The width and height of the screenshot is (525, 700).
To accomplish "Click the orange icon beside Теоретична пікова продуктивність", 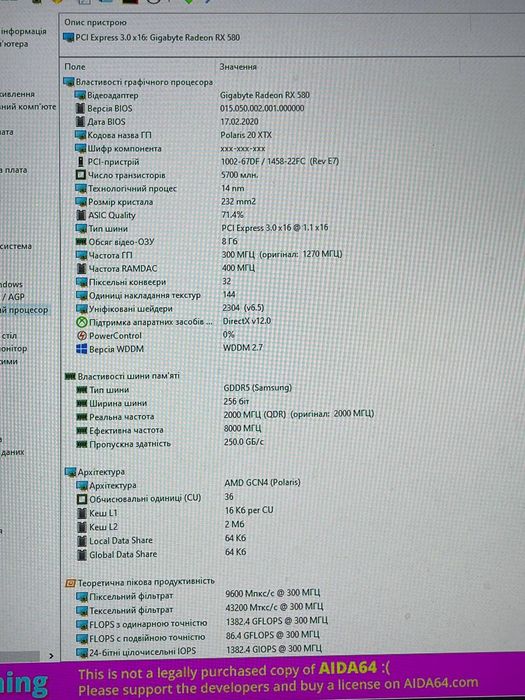I will pyautogui.click(x=71, y=583).
